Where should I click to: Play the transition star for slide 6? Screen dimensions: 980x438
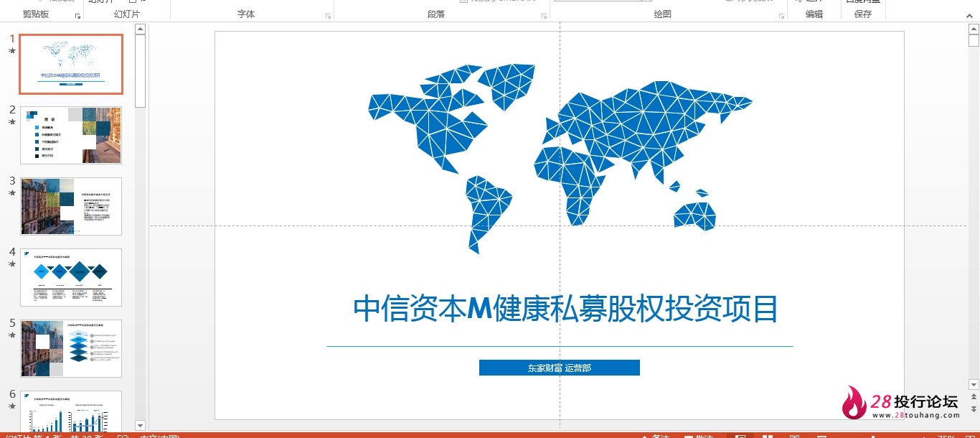tap(11, 406)
